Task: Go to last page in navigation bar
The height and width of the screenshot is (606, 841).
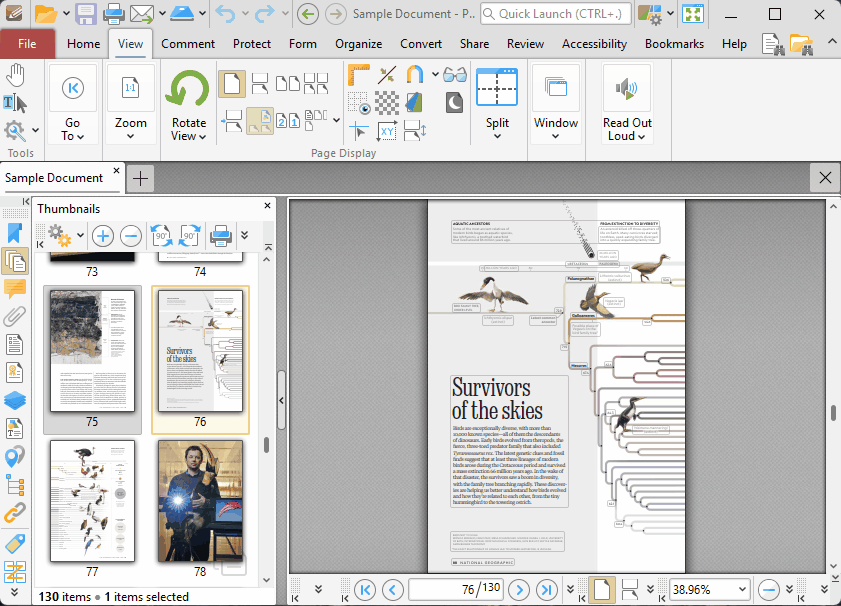Action: point(546,589)
